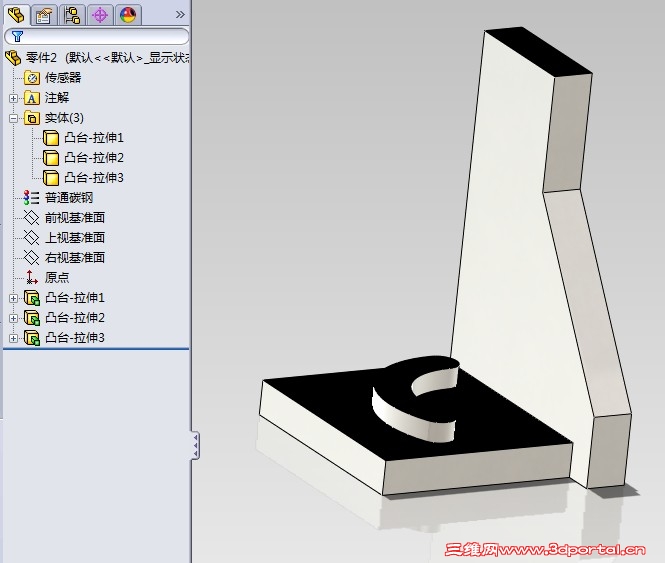Click the 凸台-拉伸2 extrude feature icon
The height and width of the screenshot is (563, 665).
[32, 318]
